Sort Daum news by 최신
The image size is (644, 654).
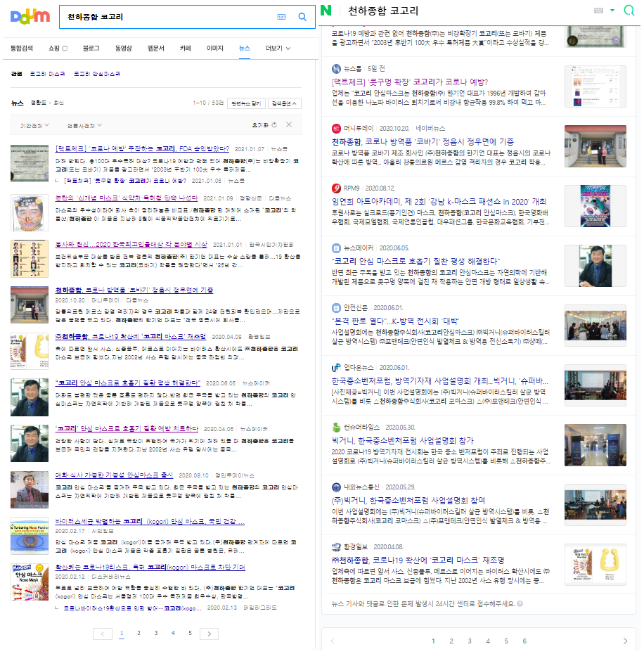click(59, 103)
